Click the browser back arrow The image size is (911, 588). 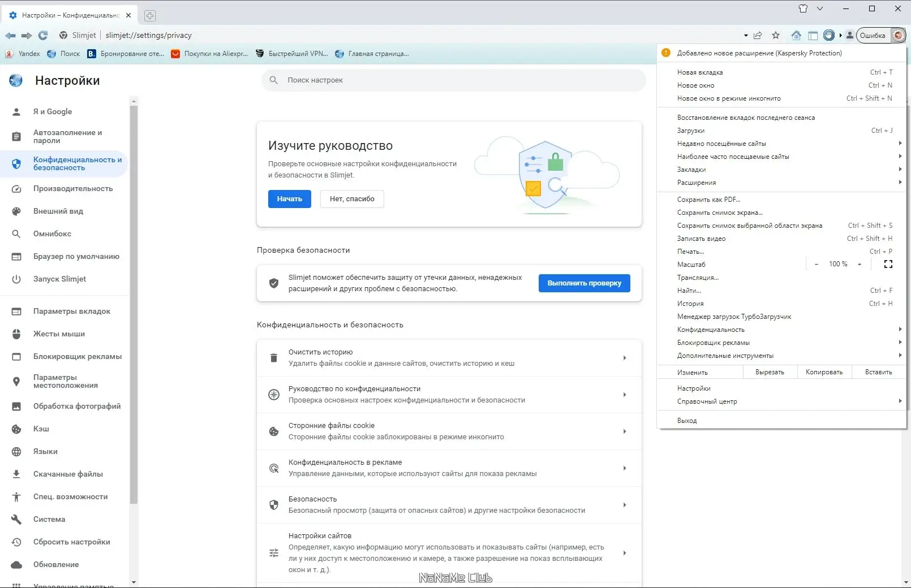tap(10, 35)
